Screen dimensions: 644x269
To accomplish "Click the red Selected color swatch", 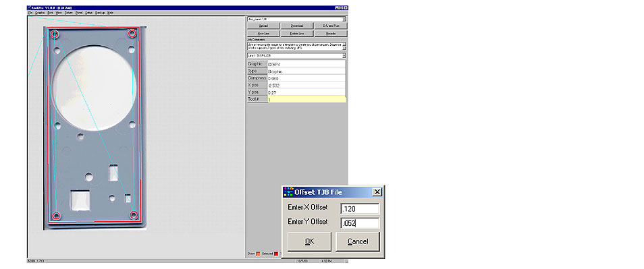I will pos(276,253).
